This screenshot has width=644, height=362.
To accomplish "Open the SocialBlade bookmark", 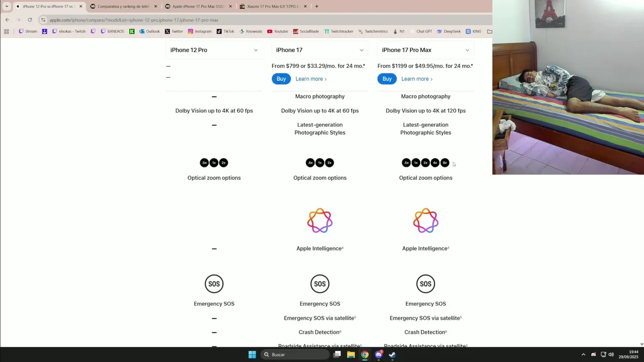I will tap(306, 31).
